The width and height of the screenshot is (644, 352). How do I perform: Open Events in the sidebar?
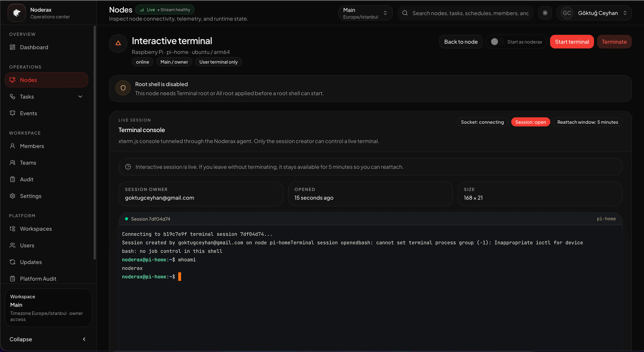point(46,113)
